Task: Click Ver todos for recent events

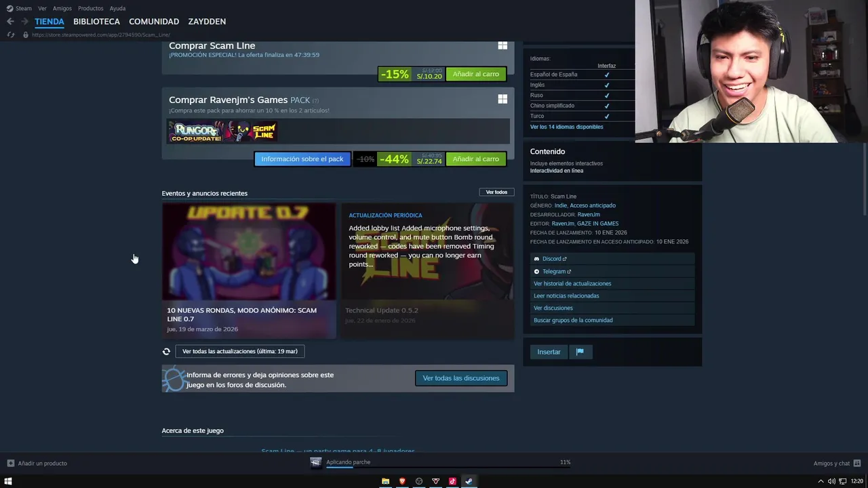Action: pyautogui.click(x=496, y=192)
